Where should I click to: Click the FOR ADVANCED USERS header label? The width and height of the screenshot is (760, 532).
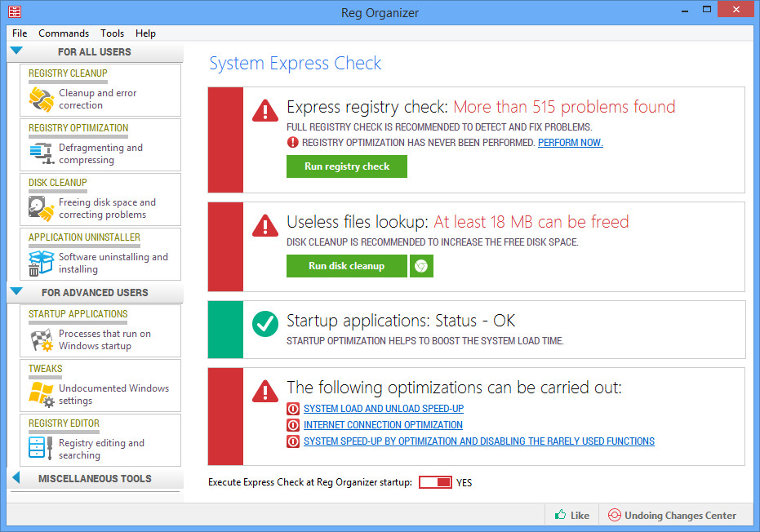click(95, 293)
